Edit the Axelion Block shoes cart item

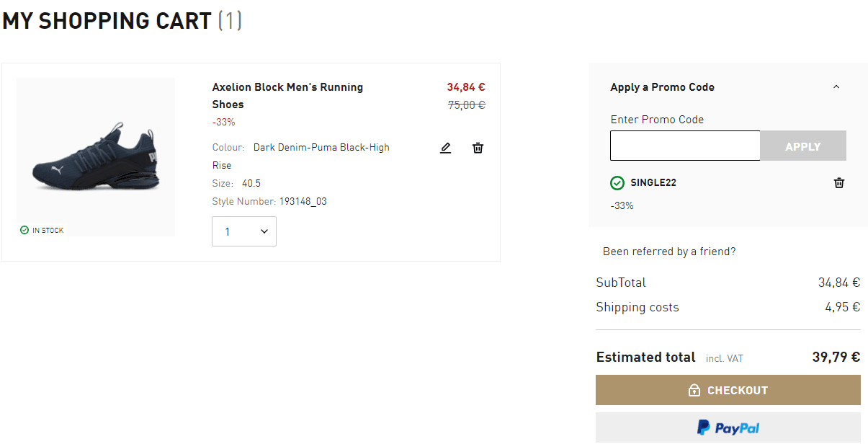coord(446,148)
